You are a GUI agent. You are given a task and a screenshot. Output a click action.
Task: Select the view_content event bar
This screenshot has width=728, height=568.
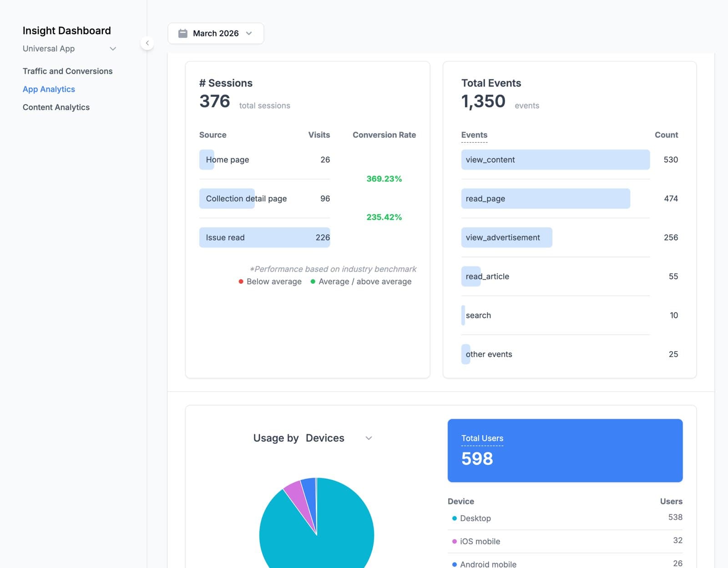556,160
